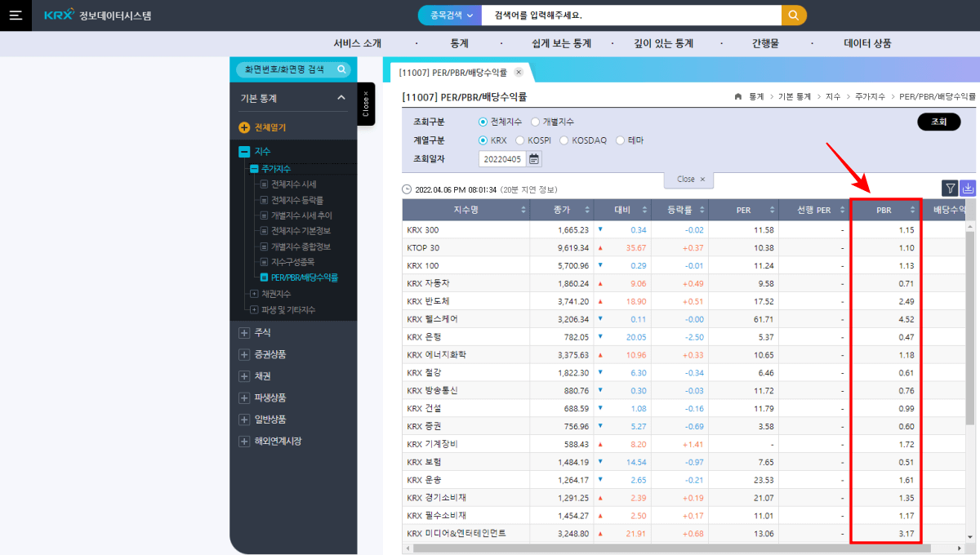Sort table by 종가 column arrows
The image size is (980, 555).
587,211
